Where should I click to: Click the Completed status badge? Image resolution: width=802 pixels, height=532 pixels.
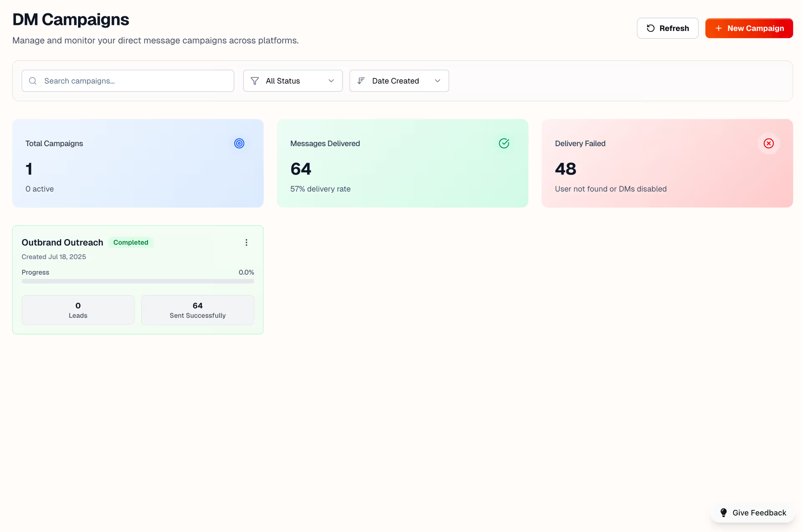tap(131, 243)
